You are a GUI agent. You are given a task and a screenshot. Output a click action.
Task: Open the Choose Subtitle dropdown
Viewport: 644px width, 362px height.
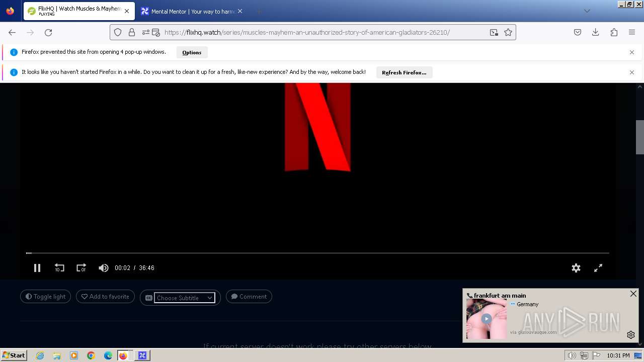(x=184, y=298)
